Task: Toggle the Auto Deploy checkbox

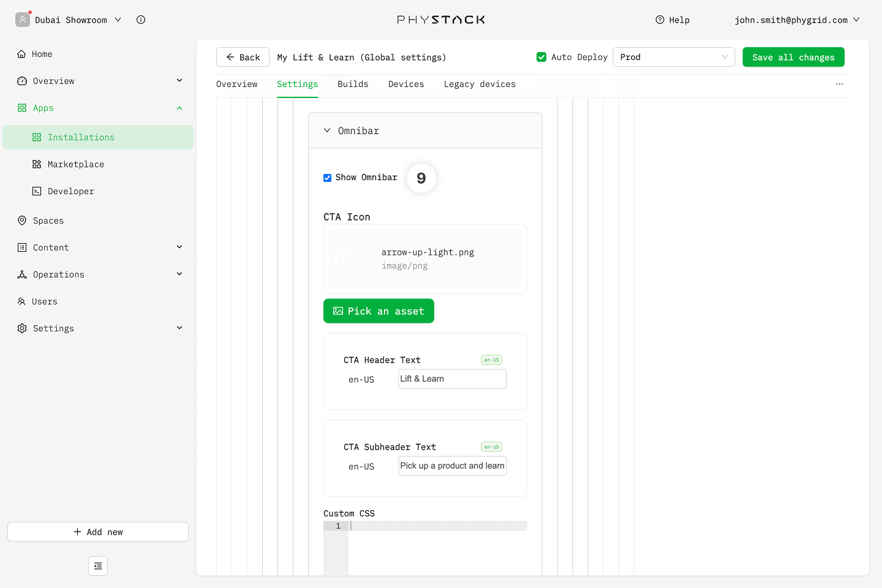Action: point(541,57)
